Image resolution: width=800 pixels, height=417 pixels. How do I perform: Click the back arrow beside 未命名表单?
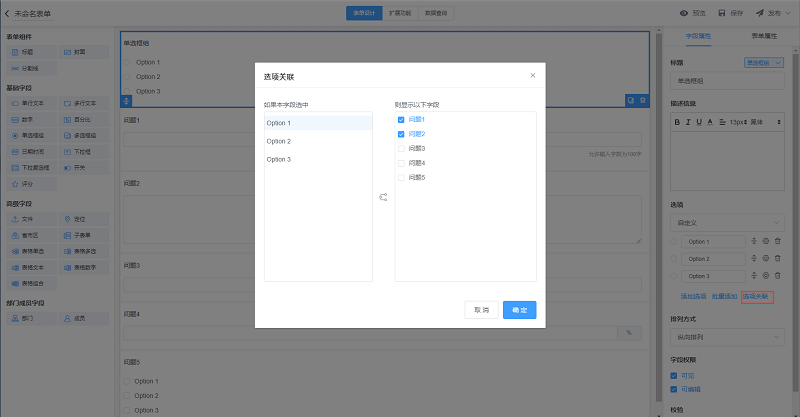pyautogui.click(x=8, y=13)
